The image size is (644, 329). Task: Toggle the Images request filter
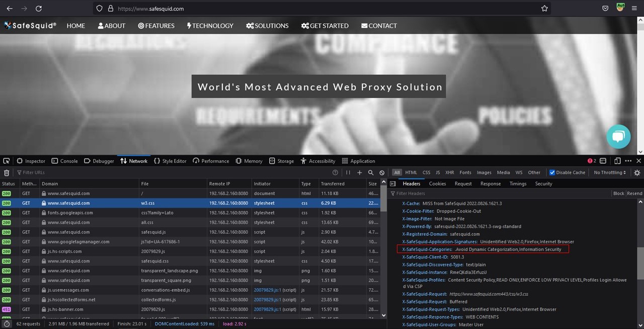pos(484,173)
